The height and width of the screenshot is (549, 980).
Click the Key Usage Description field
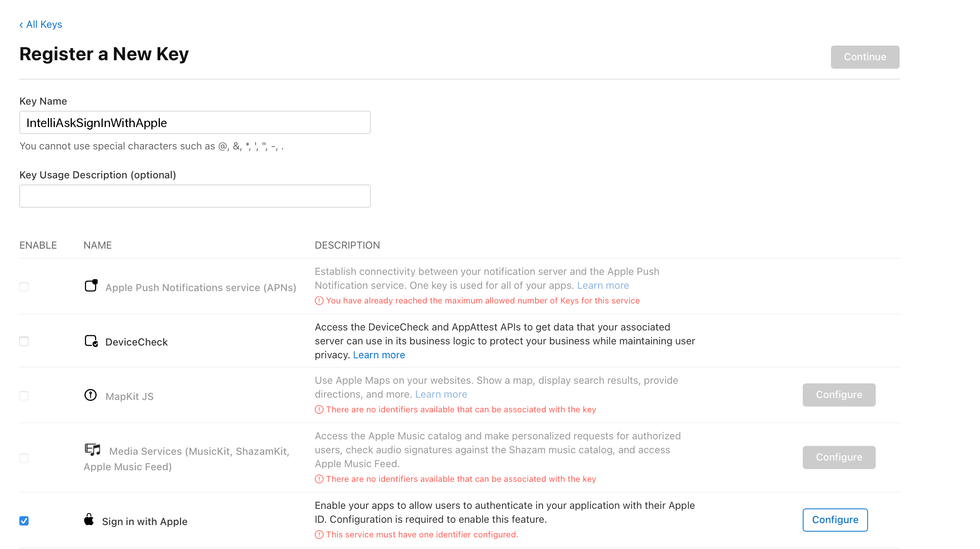pos(195,196)
